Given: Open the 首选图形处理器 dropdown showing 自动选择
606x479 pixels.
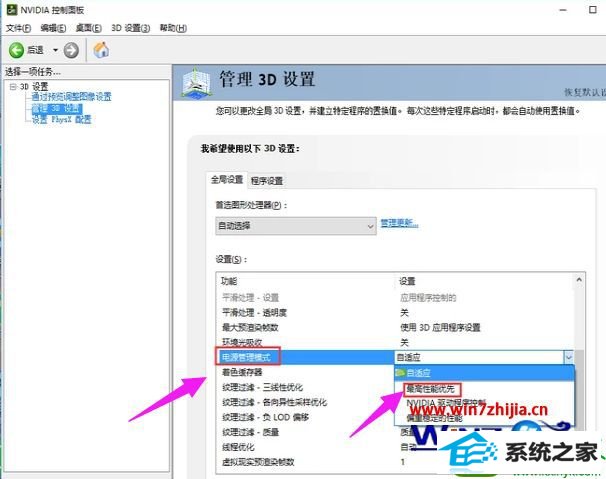Looking at the screenshot, I should [296, 226].
